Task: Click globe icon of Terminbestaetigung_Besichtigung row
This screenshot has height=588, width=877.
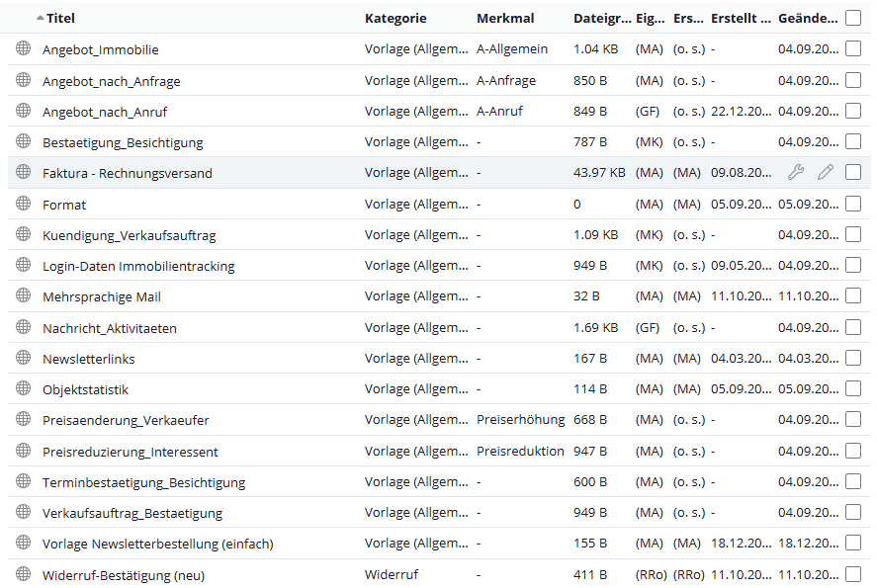Action: pos(23,481)
